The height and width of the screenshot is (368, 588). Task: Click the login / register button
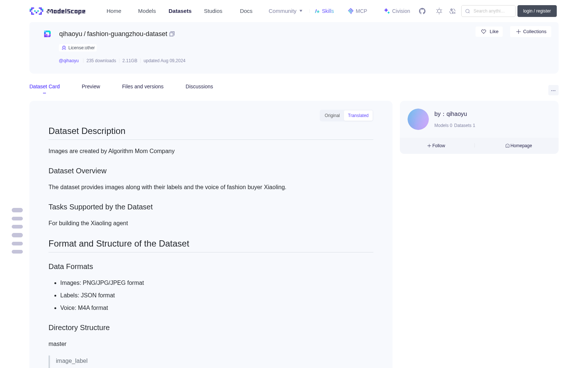(537, 11)
